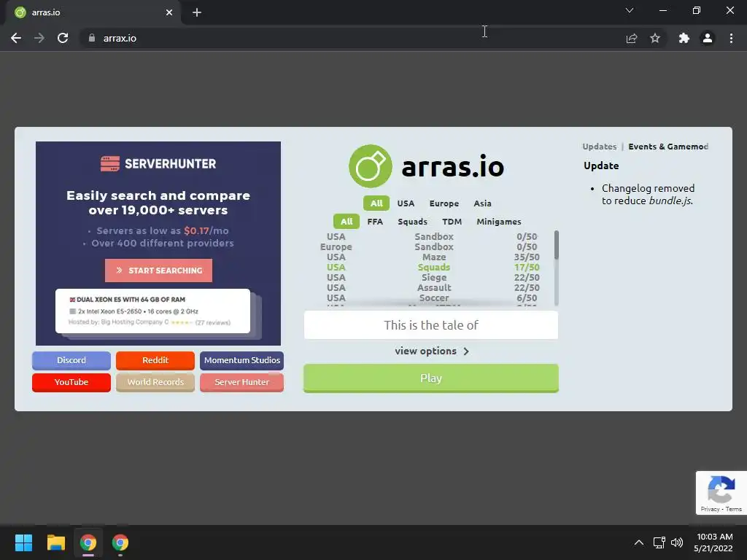Switch to Events & Gamemodes tab
Viewport: 747px width, 560px height.
click(x=668, y=147)
